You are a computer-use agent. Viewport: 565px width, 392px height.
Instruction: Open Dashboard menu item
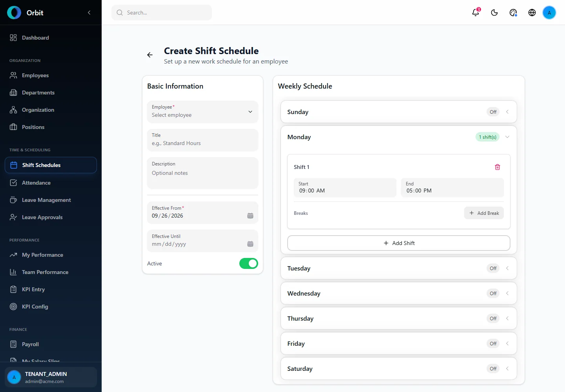[51, 38]
